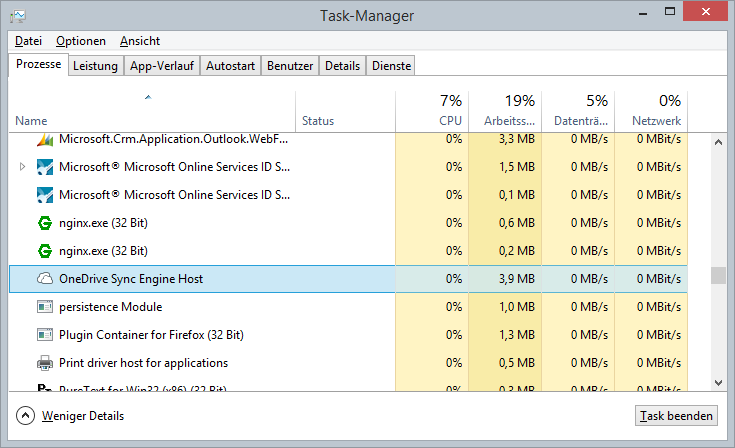Click the Microsoft Online Services icon using 0,1 MB
Screen dimensions: 735x448
45,195
